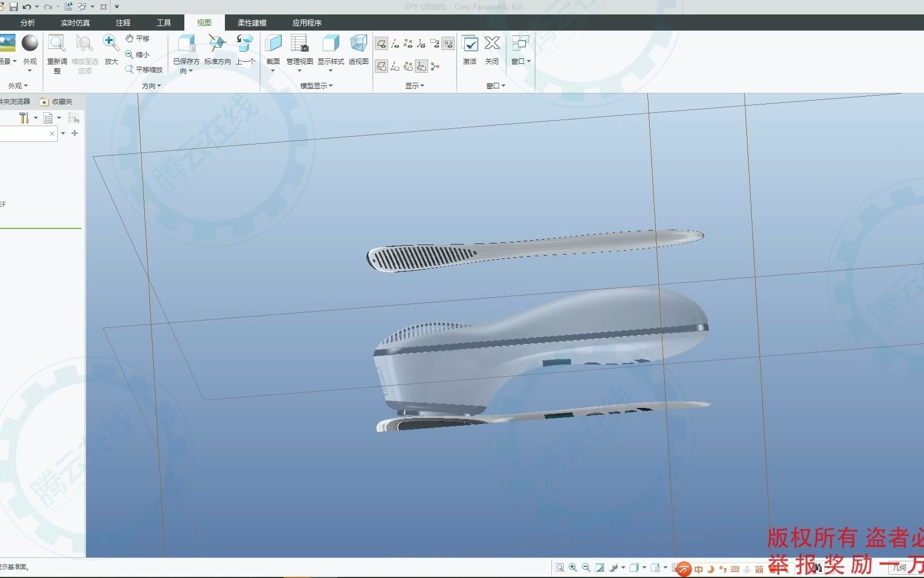Open the 管理视图 view manager
This screenshot has height=578, width=924.
point(300,53)
